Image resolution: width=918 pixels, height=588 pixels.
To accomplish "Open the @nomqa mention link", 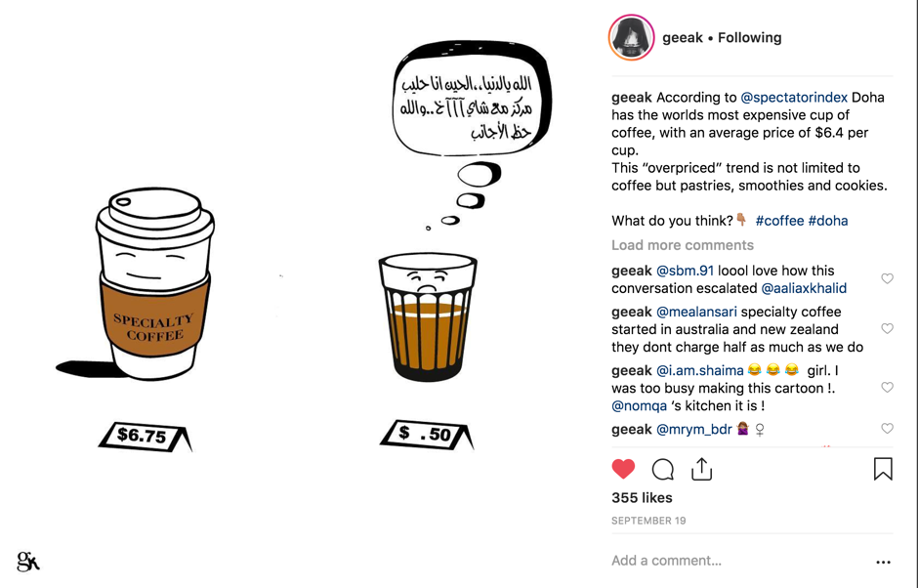I will tap(639, 406).
